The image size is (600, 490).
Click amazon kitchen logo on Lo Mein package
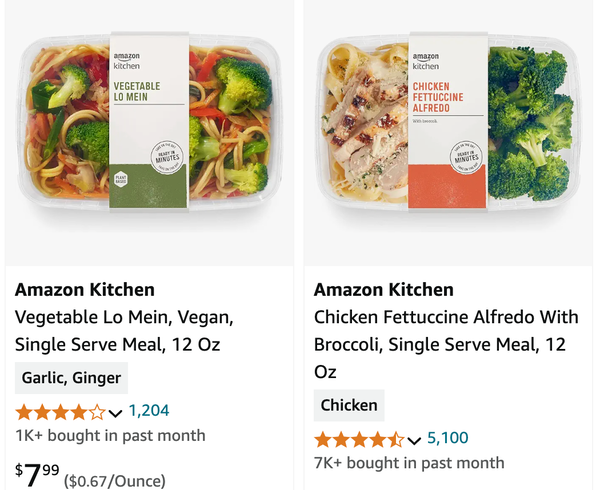click(127, 61)
